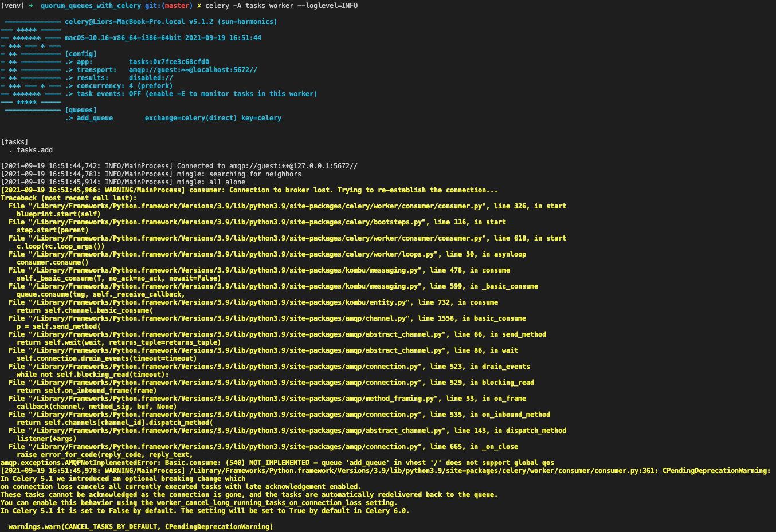This screenshot has width=776, height=532.
Task: Click kombu entity.py line 732 entry
Action: click(x=253, y=302)
